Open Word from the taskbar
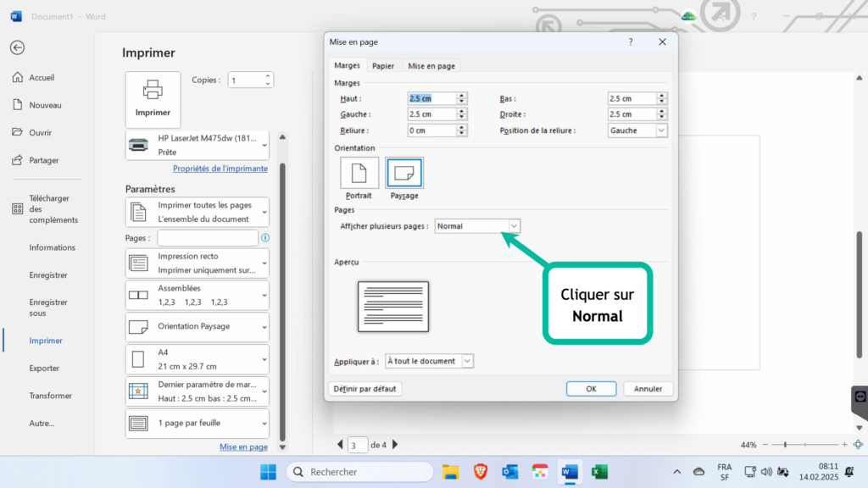The image size is (868, 488). [570, 472]
